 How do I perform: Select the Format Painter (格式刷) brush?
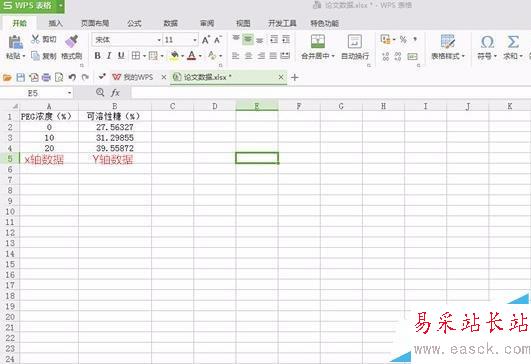71,41
